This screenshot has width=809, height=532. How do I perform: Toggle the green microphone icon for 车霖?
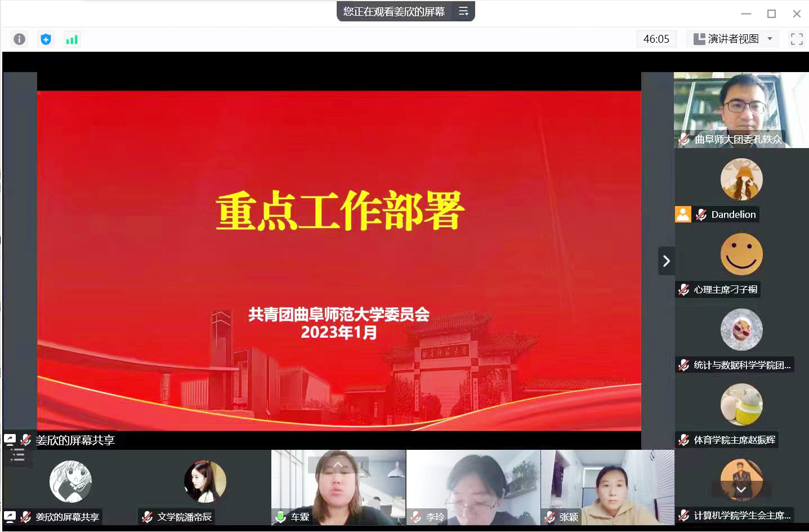coord(280,517)
